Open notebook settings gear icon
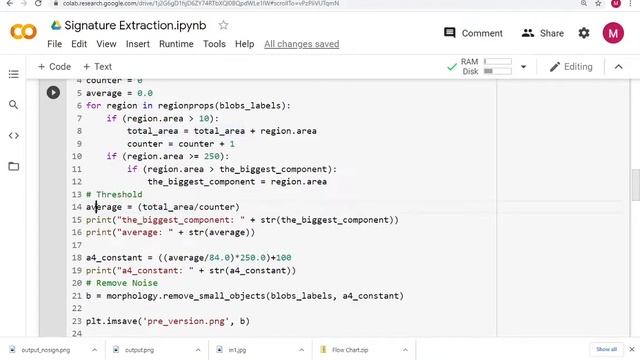Viewport: 640px width, 360px height. [x=584, y=33]
